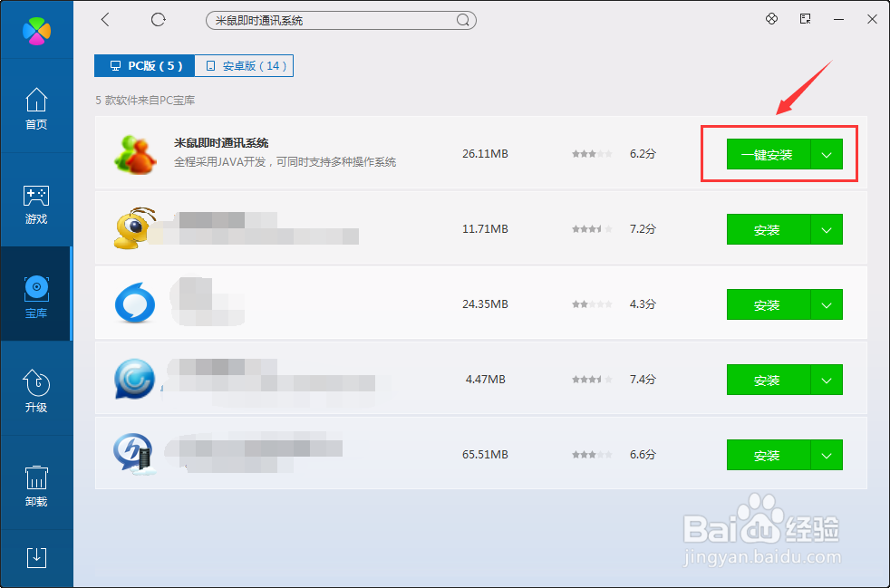Click the yellow ant app icon
The image size is (890, 588).
134,228
